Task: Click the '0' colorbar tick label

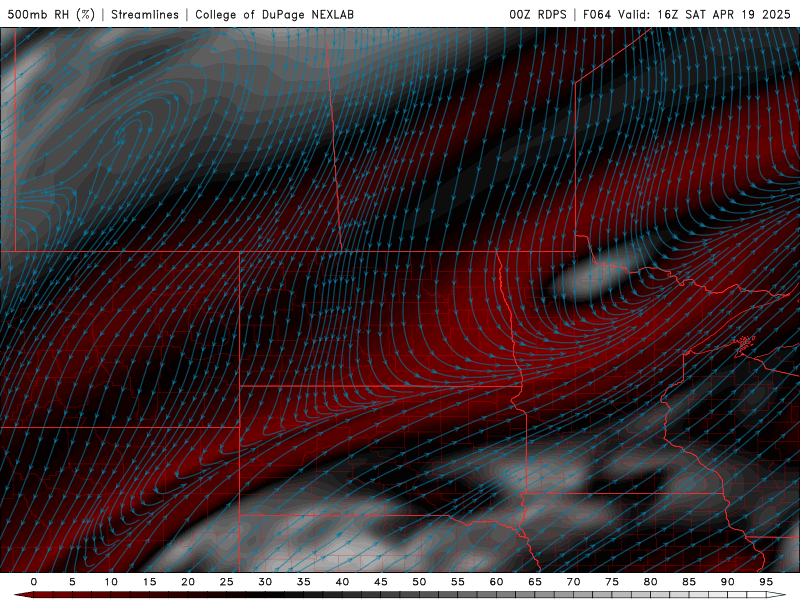Action: (x=34, y=582)
